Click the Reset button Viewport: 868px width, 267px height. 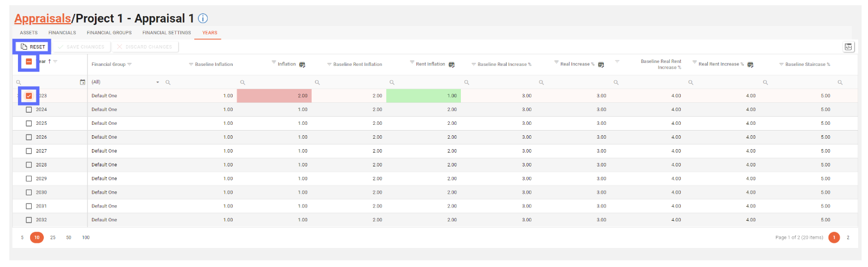[32, 47]
